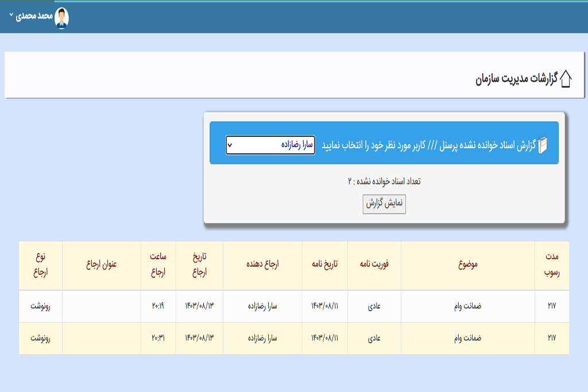588x392 pixels.
Task: Click the user avatar icon
Action: [x=61, y=17]
